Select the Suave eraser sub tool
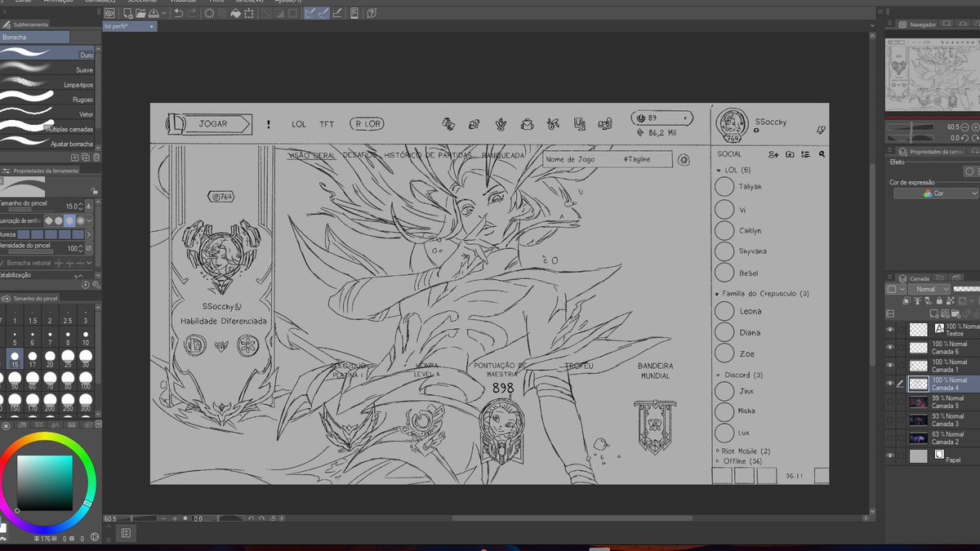980x551 pixels. [47, 70]
